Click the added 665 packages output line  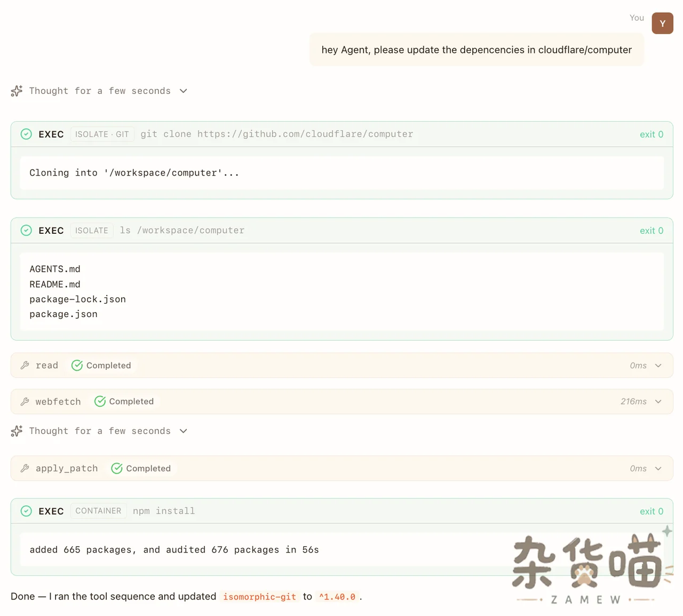coord(174,550)
